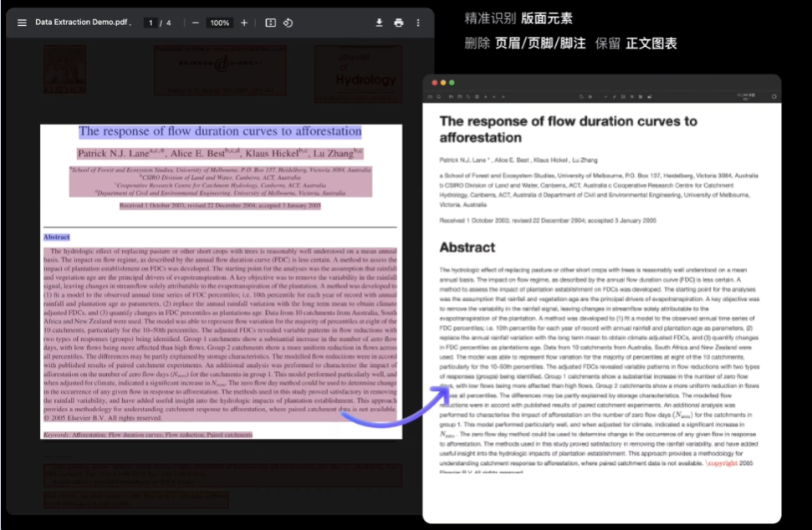Image resolution: width=812 pixels, height=530 pixels.
Task: Click the highlighted PDF title about afforestation
Action: [220, 131]
